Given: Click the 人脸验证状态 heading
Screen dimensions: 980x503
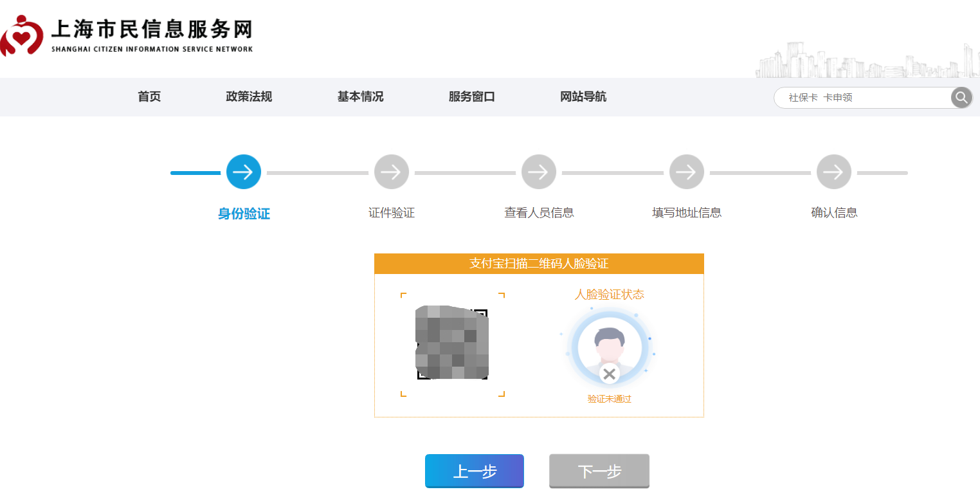Looking at the screenshot, I should click(610, 295).
